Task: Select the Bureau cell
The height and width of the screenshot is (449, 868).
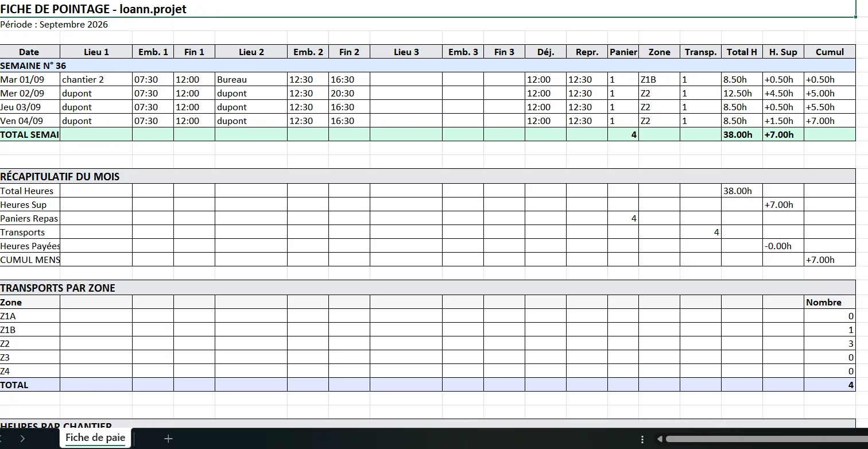Action: tap(251, 79)
